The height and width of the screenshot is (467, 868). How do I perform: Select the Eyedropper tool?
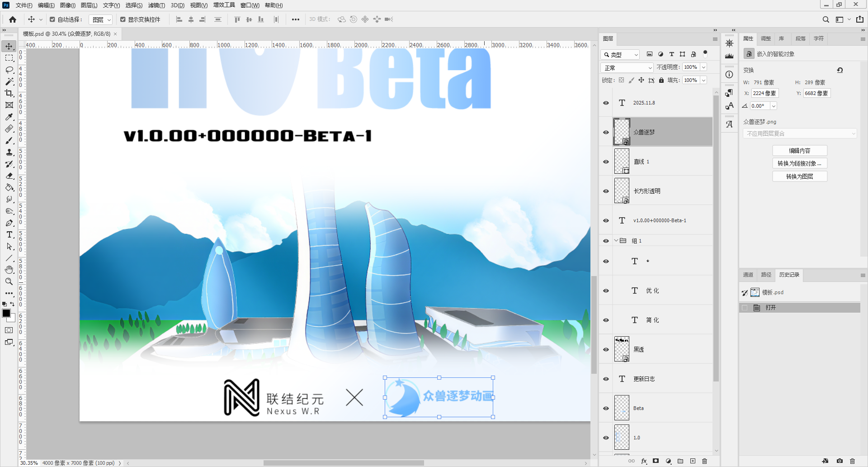coord(9,117)
